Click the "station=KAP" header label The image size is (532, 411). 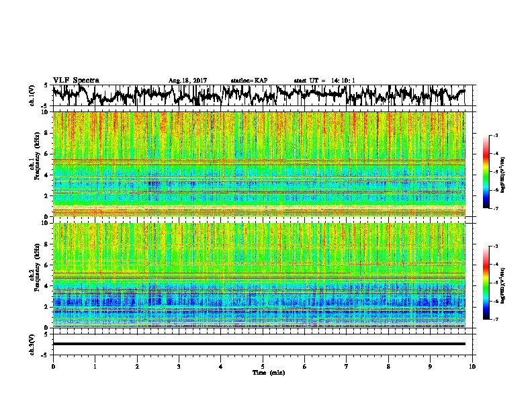(x=249, y=81)
